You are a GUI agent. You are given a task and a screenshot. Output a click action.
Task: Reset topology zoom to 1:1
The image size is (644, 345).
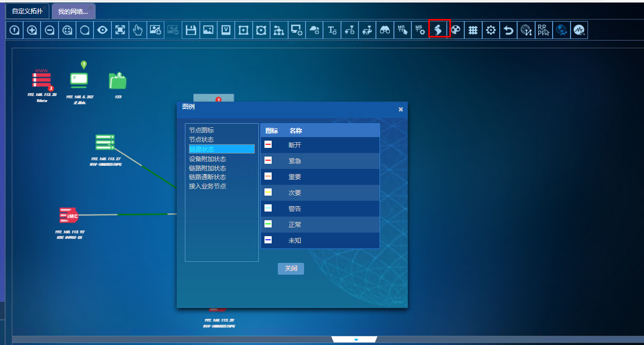coord(14,30)
